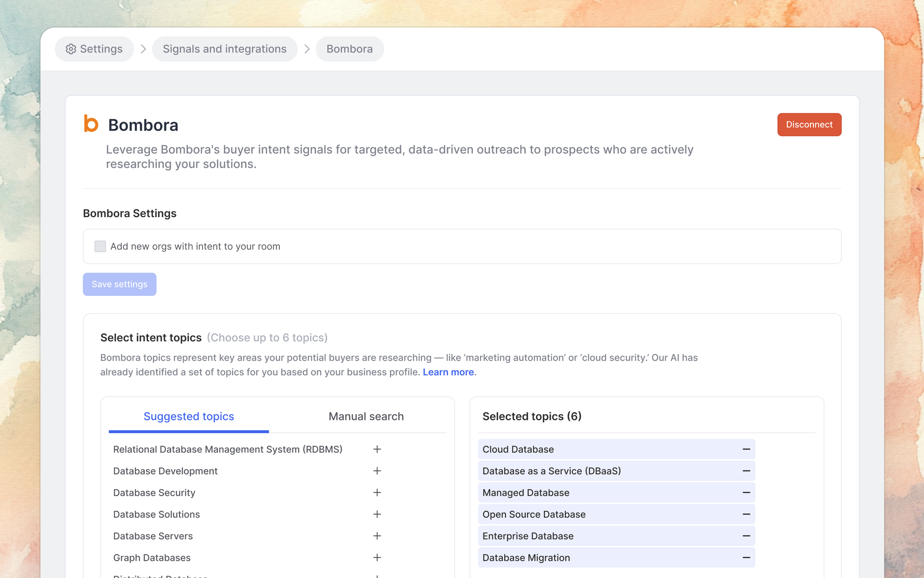Viewport: 924px width, 578px height.
Task: Remove Enterprise Database from selected topics
Action: pos(746,536)
